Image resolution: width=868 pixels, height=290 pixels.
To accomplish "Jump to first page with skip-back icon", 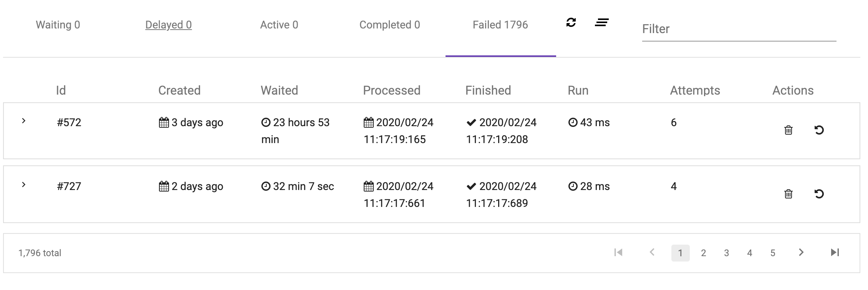I will 619,253.
